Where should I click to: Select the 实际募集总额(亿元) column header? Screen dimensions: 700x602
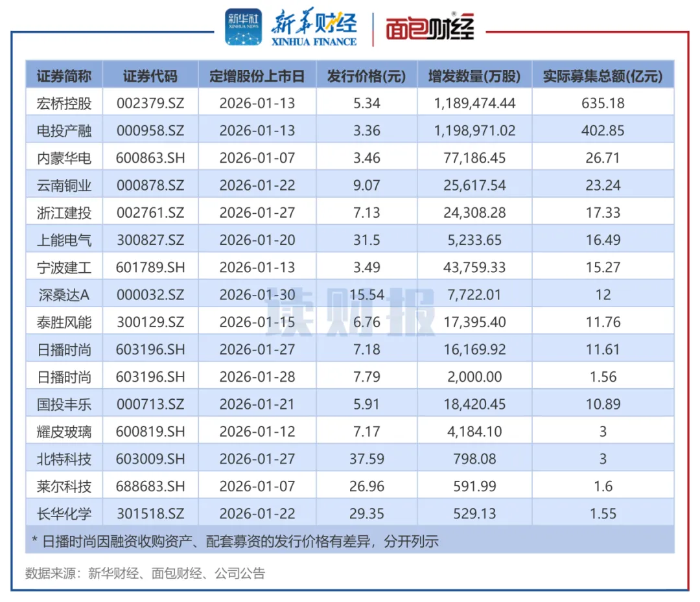coord(603,76)
